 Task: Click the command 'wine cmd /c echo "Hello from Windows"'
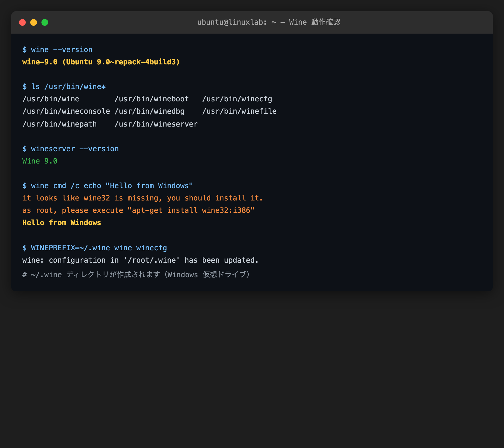[112, 186]
